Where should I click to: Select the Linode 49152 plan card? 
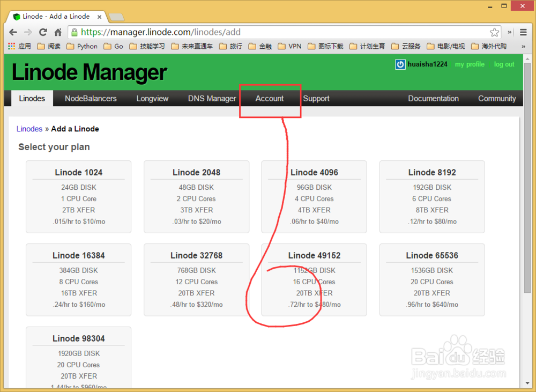pyautogui.click(x=314, y=280)
